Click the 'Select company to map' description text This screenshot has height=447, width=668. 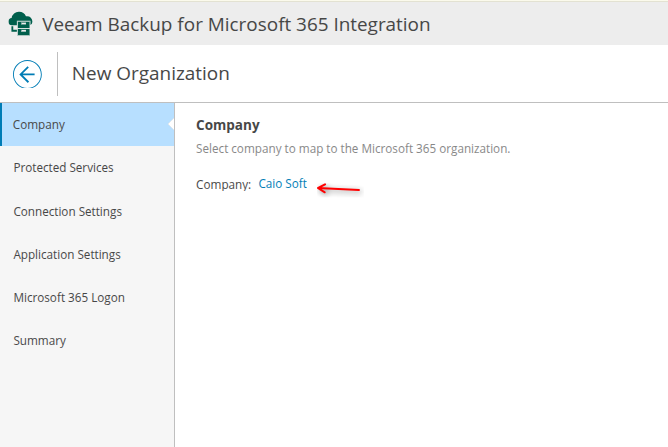[352, 148]
